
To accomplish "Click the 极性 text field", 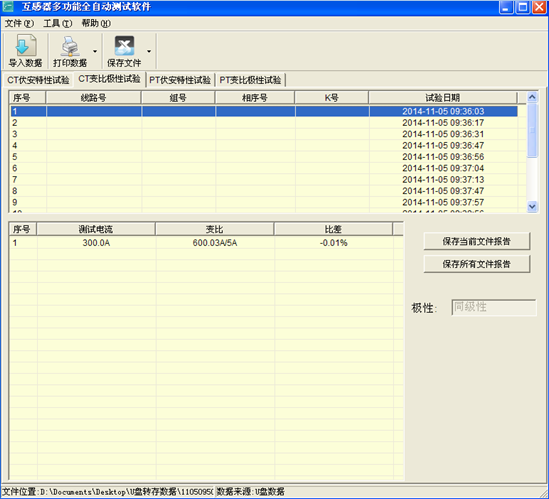I will (x=494, y=307).
